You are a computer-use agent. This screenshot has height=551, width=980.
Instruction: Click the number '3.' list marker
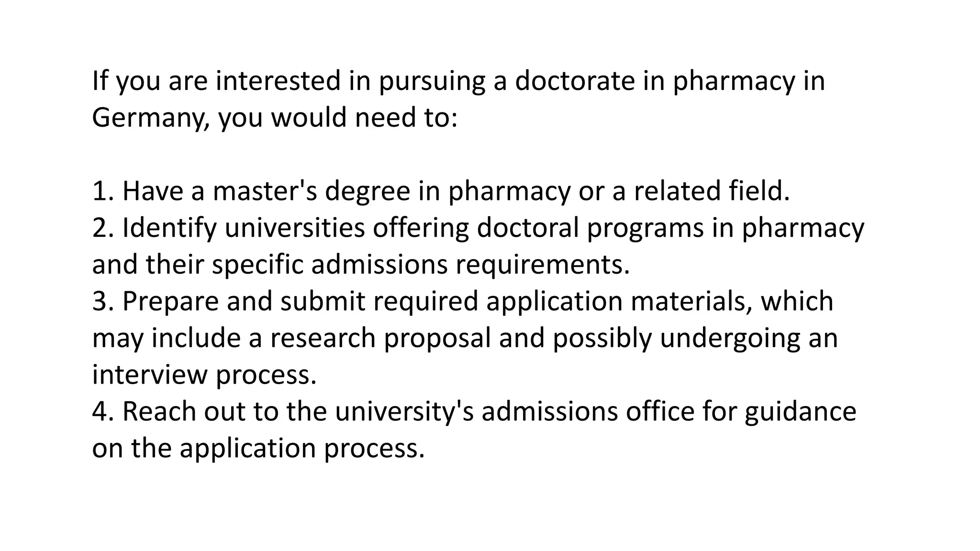pyautogui.click(x=103, y=301)
